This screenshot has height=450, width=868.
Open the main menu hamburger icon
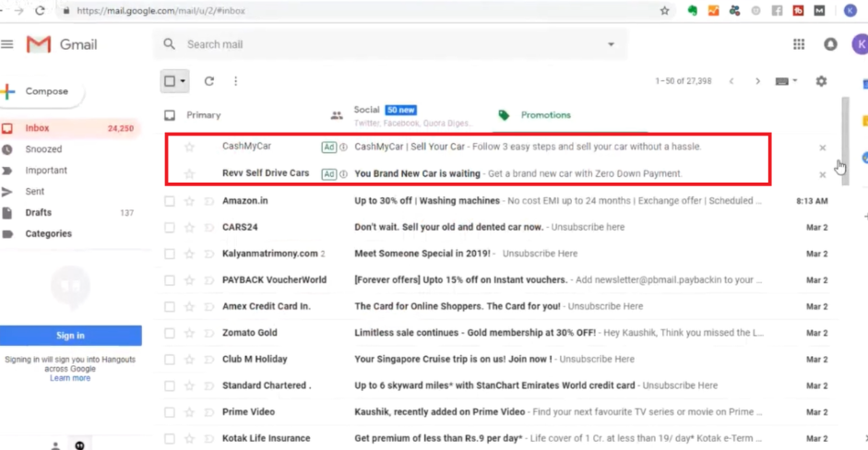pos(6,44)
